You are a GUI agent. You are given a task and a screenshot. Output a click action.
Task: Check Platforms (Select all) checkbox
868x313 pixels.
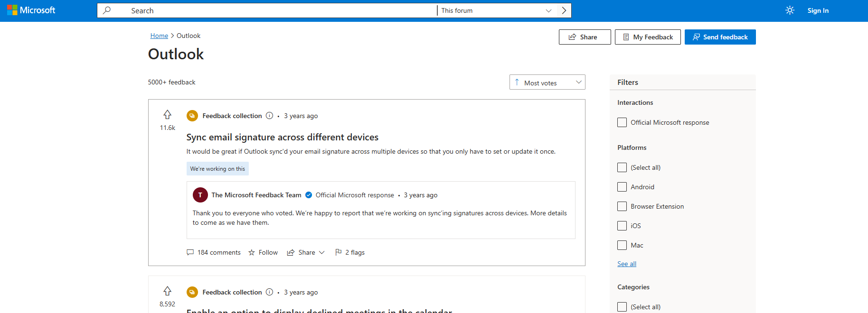(x=622, y=167)
